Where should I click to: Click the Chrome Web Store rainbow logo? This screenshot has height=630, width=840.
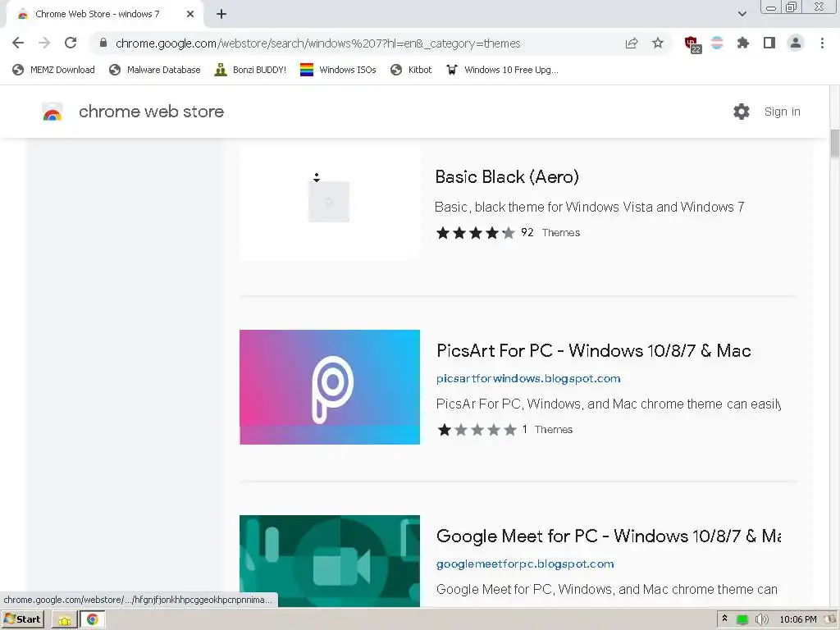(52, 112)
